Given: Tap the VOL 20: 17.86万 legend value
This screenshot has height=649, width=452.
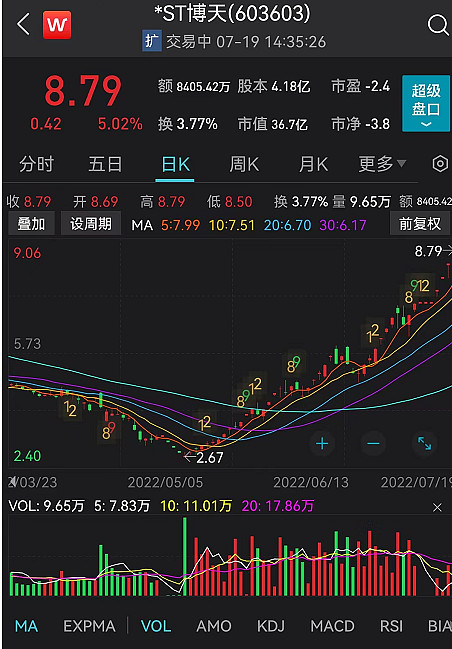Looking at the screenshot, I should (278, 506).
